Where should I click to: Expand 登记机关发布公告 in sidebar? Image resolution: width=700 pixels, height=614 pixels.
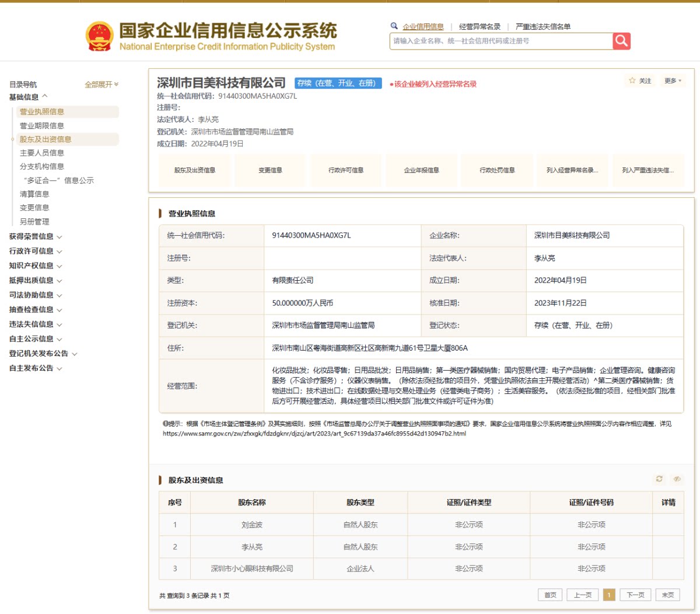pyautogui.click(x=43, y=353)
